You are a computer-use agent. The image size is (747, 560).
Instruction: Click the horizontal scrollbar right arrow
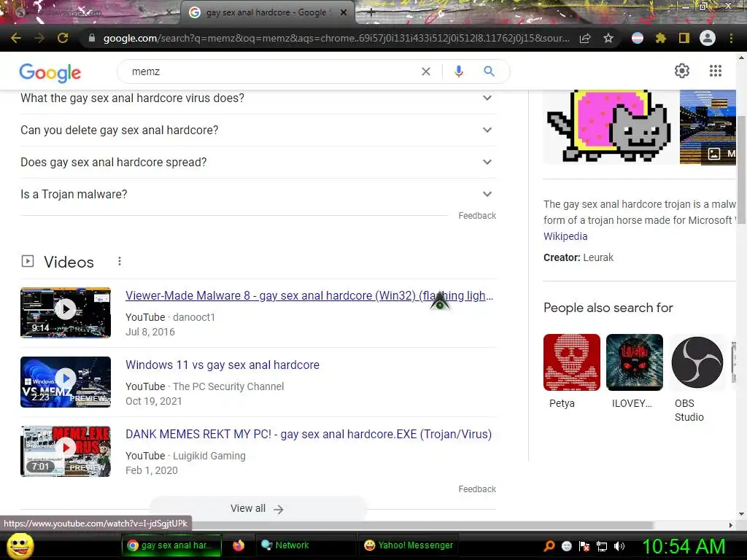pos(731,525)
